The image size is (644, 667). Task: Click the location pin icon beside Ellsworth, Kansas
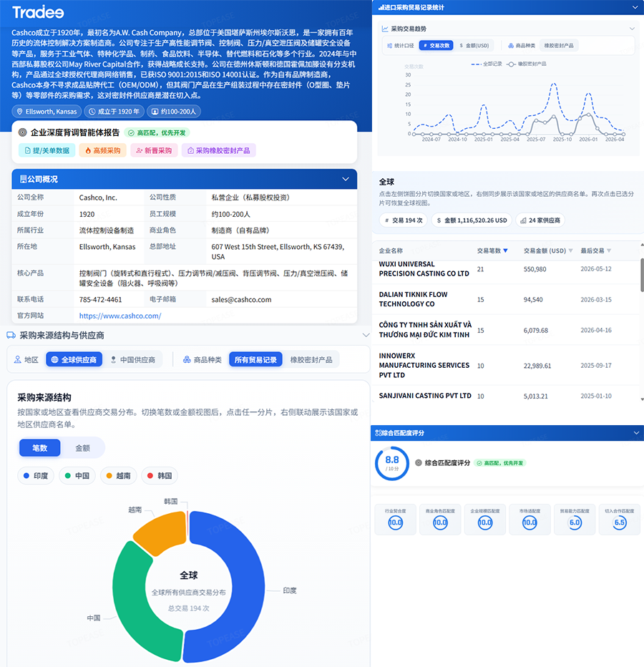[19, 112]
